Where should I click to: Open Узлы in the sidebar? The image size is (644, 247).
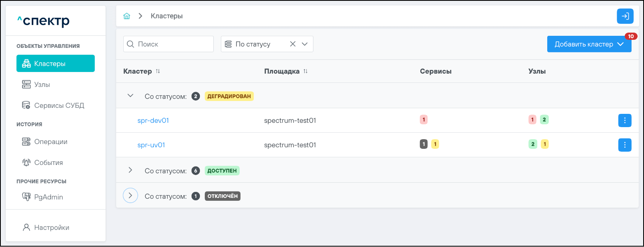click(42, 84)
